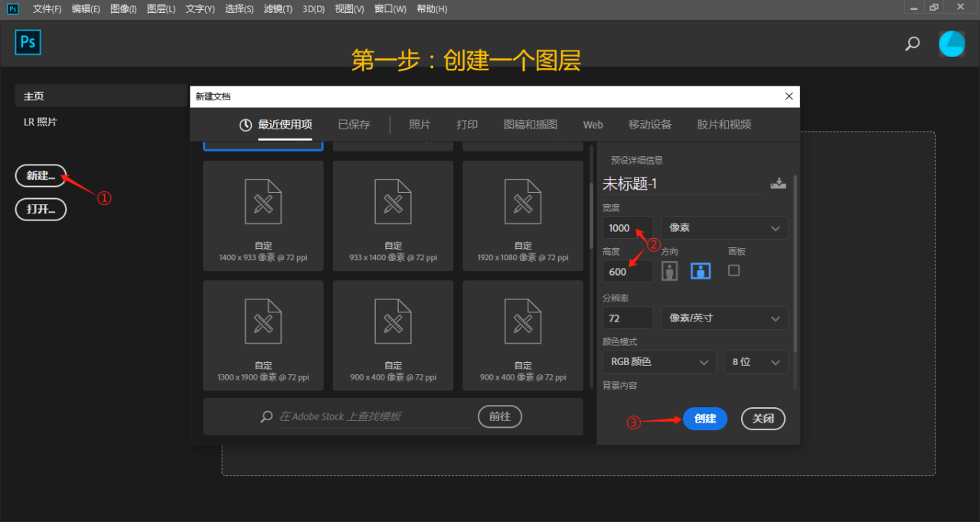Open the 窗口(W) menu
This screenshot has width=980, height=522.
pyautogui.click(x=390, y=9)
